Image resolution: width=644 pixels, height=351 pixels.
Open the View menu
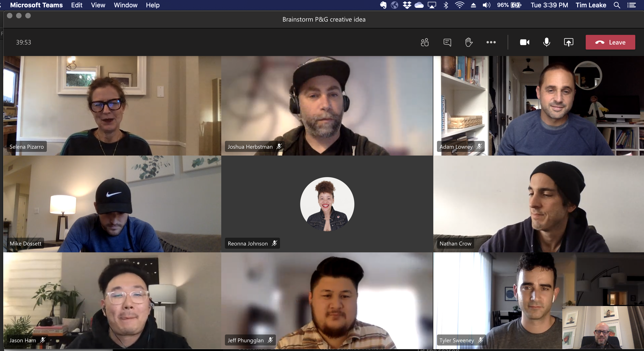98,5
